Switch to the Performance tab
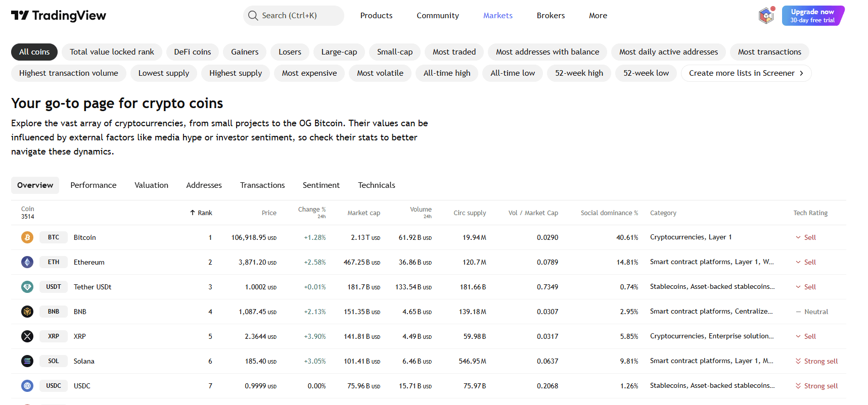The height and width of the screenshot is (405, 868). pos(94,185)
